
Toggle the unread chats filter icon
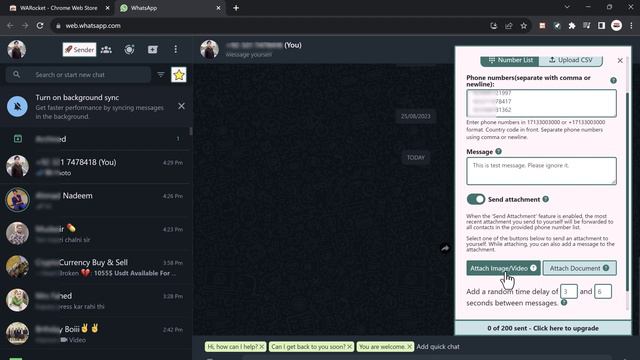[161, 75]
